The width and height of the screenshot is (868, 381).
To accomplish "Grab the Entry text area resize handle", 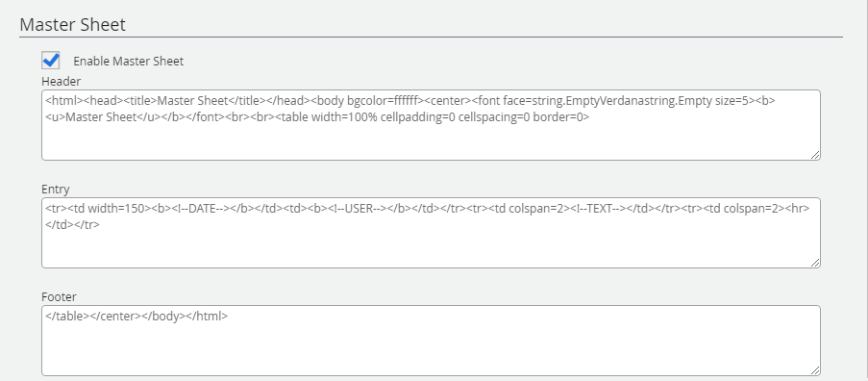I will tap(815, 263).
